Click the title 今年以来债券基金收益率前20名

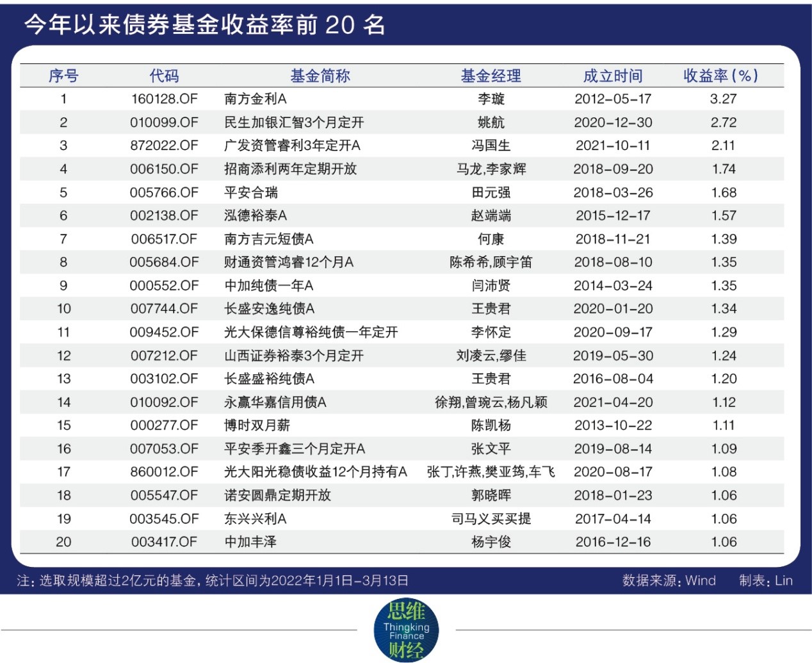pos(205,25)
